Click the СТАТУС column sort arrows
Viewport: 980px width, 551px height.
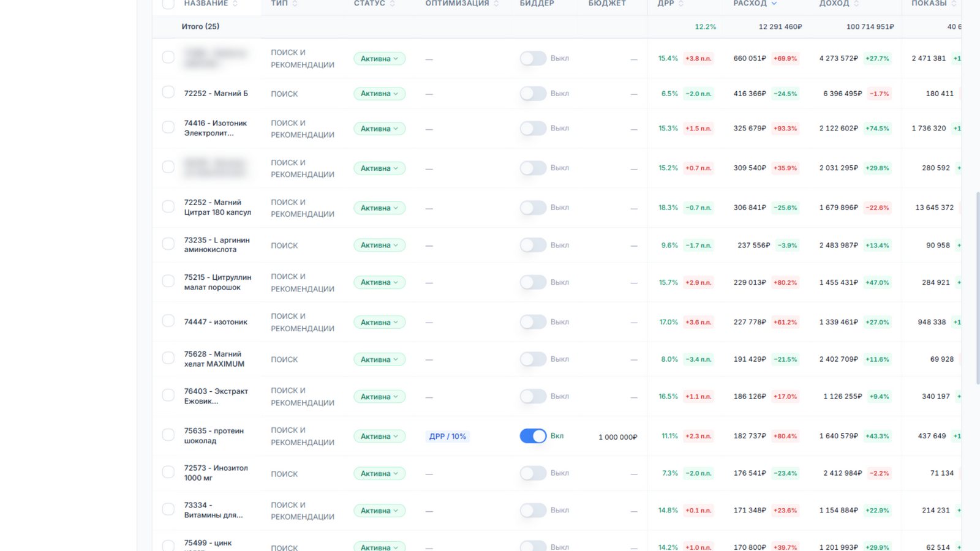click(x=392, y=4)
